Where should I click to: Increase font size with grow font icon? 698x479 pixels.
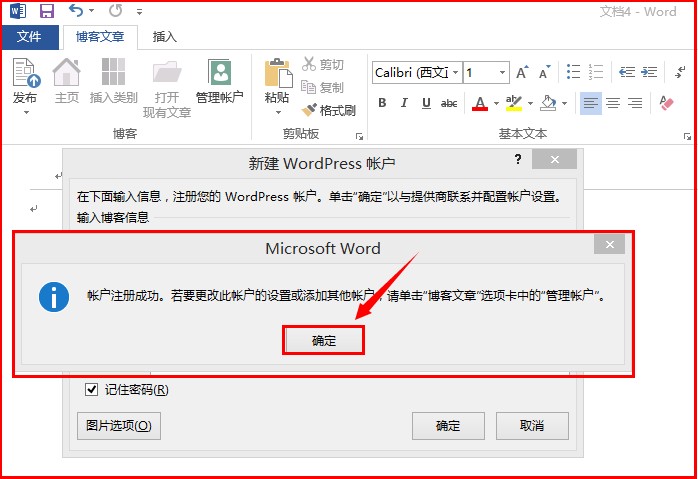point(522,72)
